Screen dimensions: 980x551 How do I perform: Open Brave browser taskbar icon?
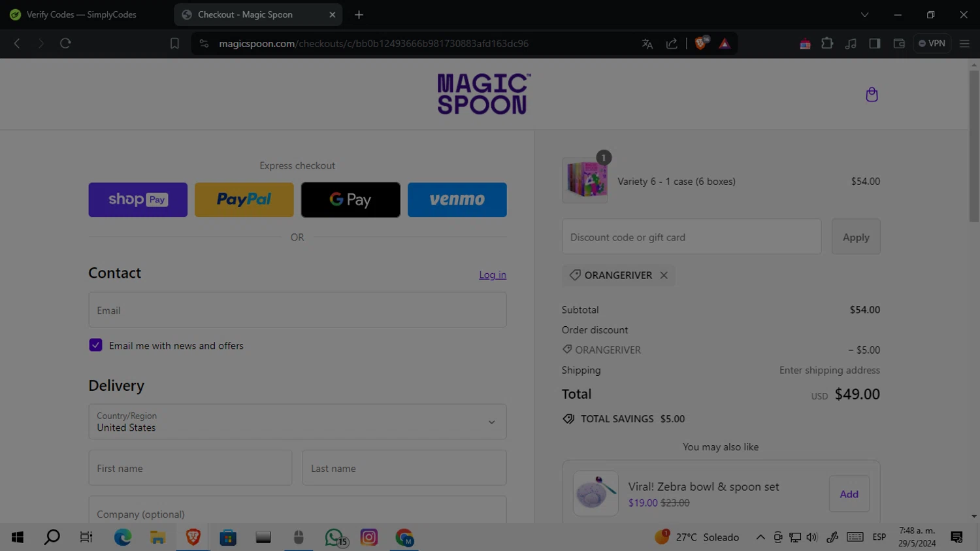pyautogui.click(x=193, y=537)
